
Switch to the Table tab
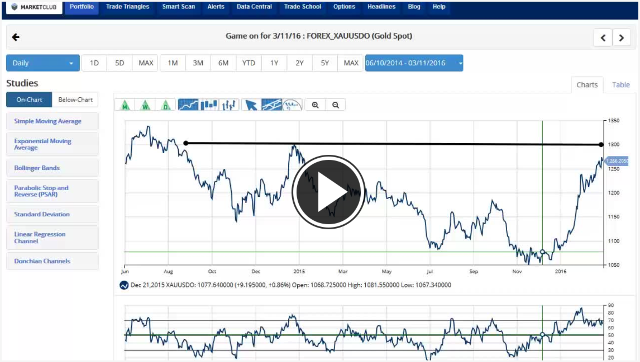click(621, 84)
